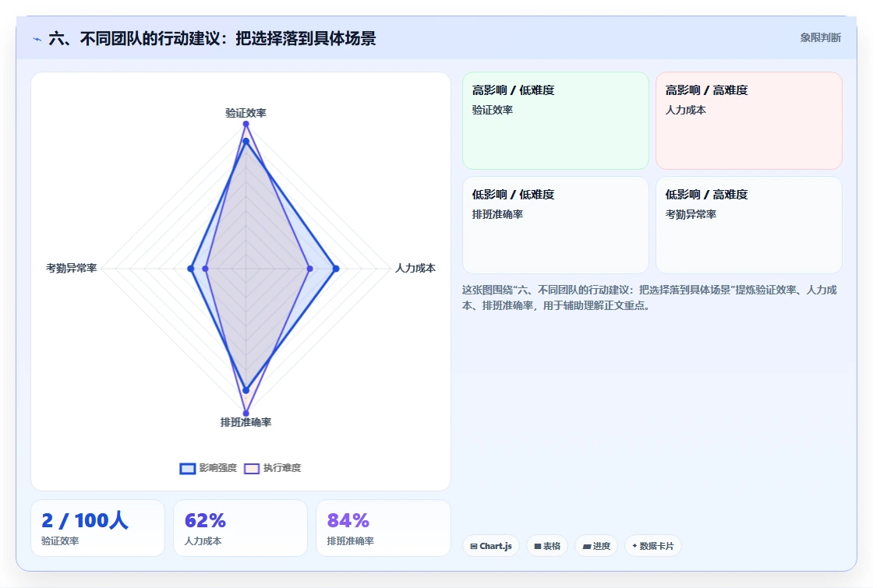Click the 2 / 100人 stat value
The image size is (873, 588).
[85, 521]
